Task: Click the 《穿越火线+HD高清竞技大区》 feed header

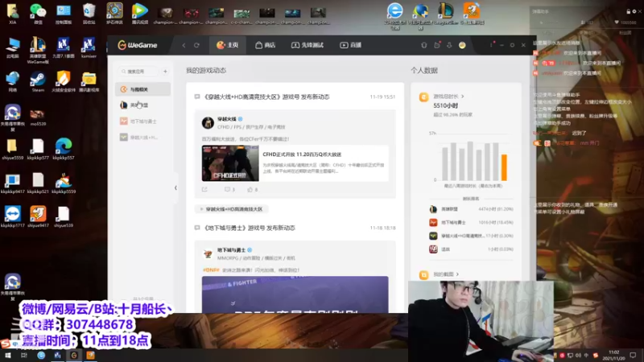Action: [x=266, y=97]
